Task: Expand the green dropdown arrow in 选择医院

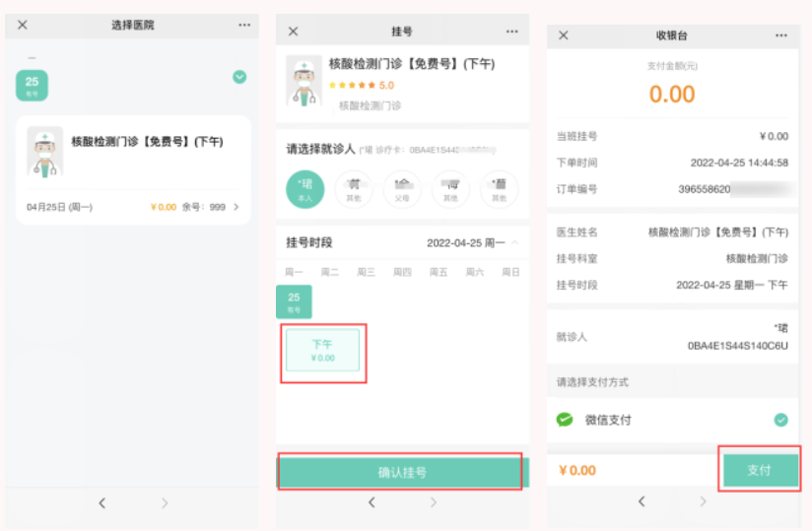Action: [x=239, y=77]
